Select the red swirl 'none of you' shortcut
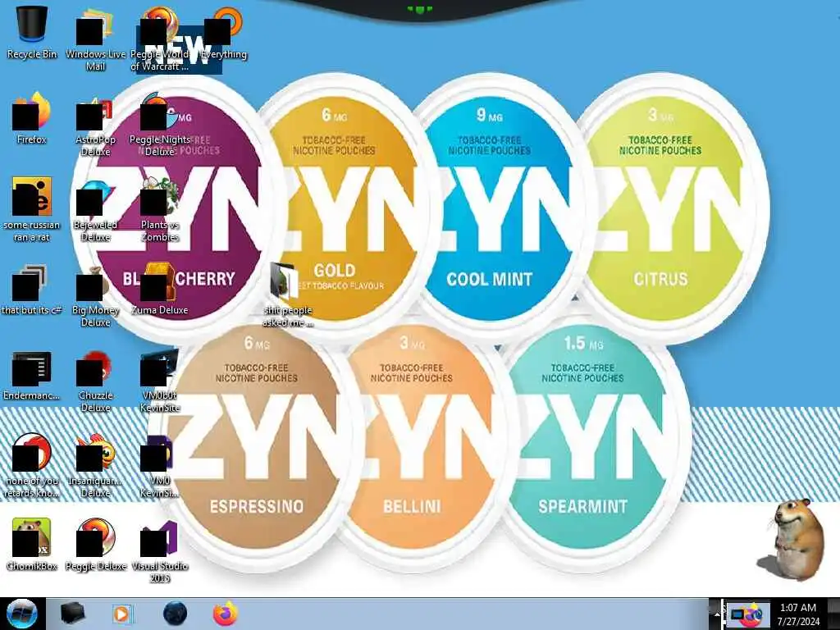Screen dimensions: 840x630 [32, 465]
